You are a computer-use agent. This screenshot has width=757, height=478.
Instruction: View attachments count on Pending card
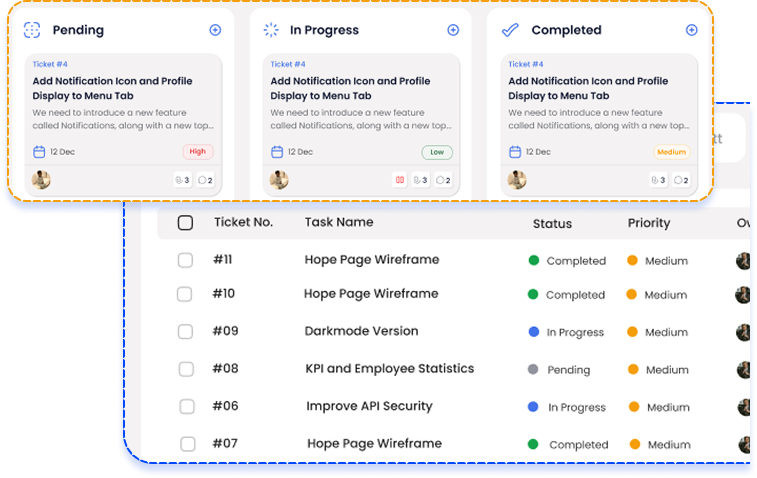point(182,180)
